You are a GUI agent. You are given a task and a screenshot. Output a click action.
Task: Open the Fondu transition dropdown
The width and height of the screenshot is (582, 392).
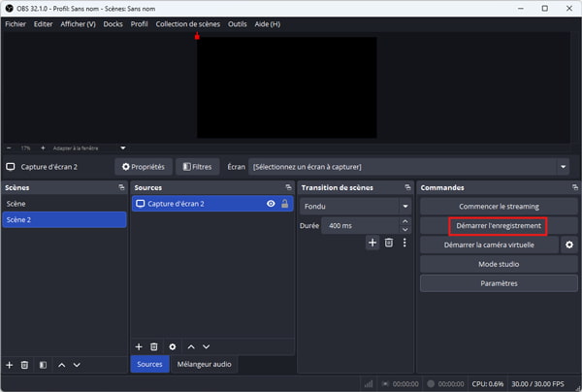click(x=404, y=207)
